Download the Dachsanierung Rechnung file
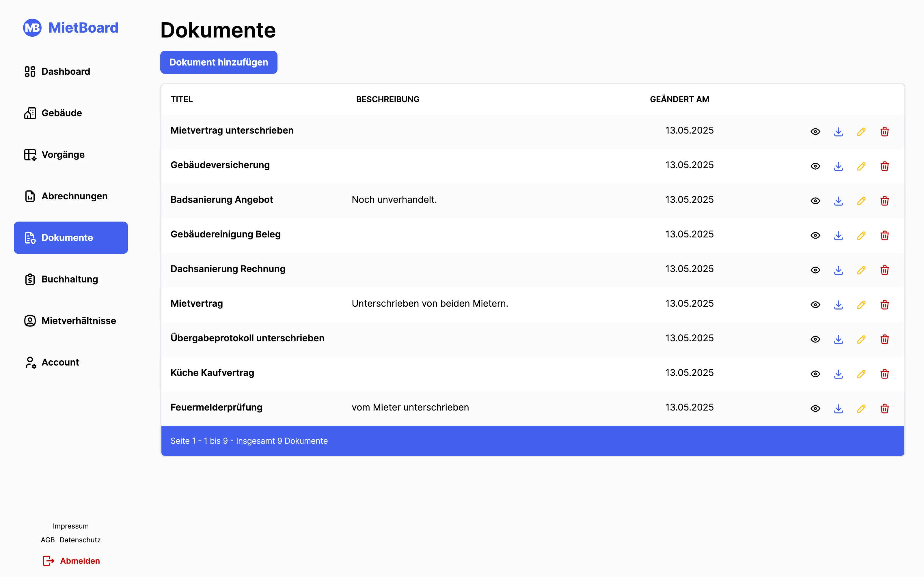The height and width of the screenshot is (577, 924). (838, 270)
